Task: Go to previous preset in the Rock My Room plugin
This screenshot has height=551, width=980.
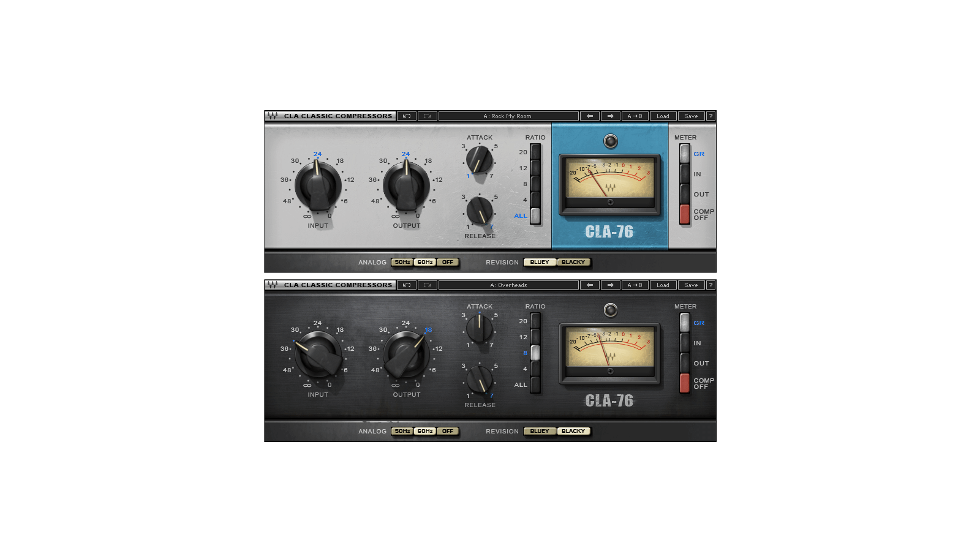Action: (x=590, y=116)
